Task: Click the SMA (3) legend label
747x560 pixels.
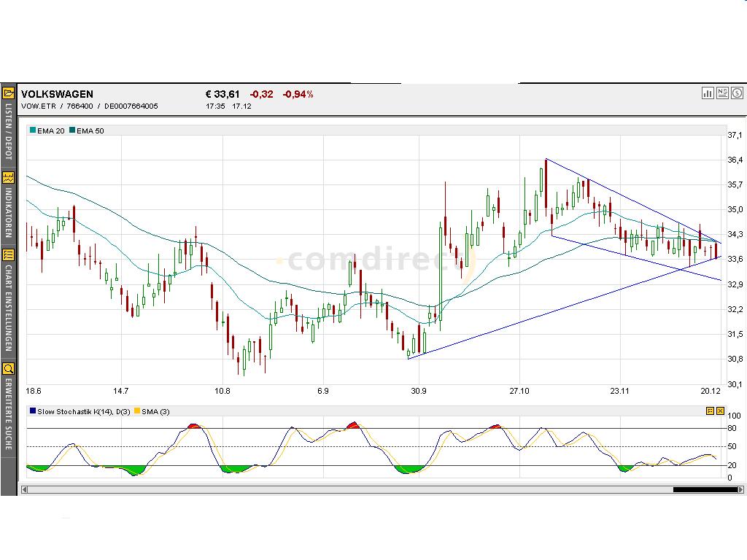Action: pos(156,411)
